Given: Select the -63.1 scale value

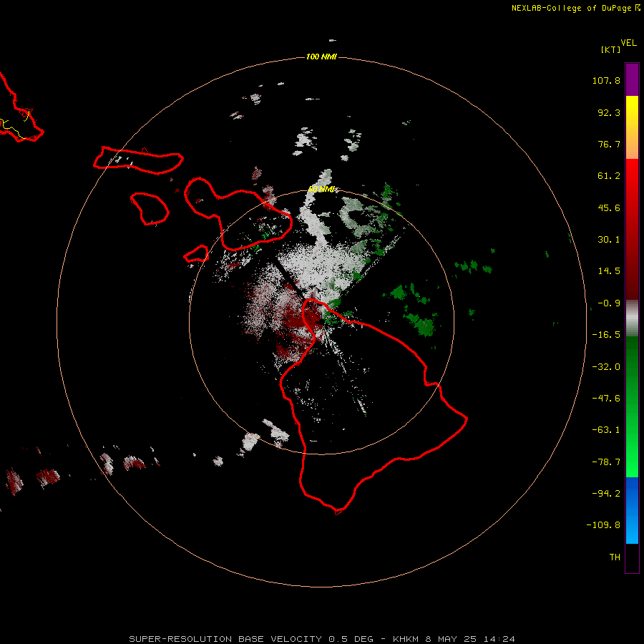Looking at the screenshot, I should [606, 430].
